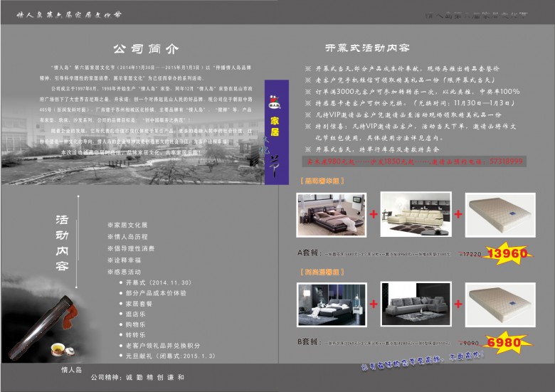The image size is (555, 392).
Task: Click the B套餐： label
Action: pos(310,341)
